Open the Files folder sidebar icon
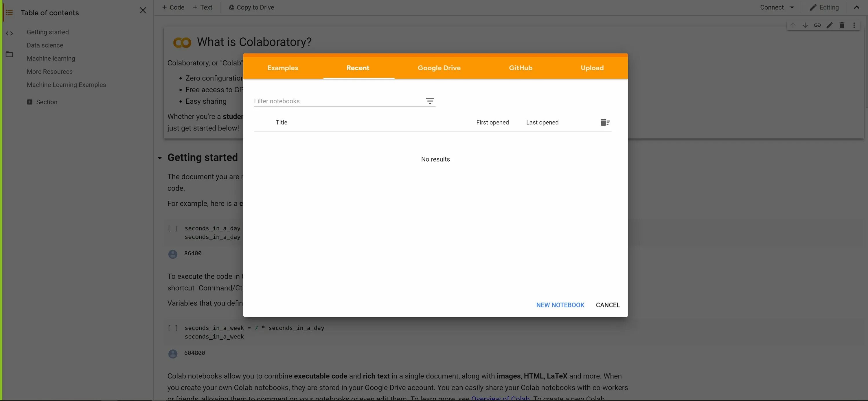 tap(9, 54)
